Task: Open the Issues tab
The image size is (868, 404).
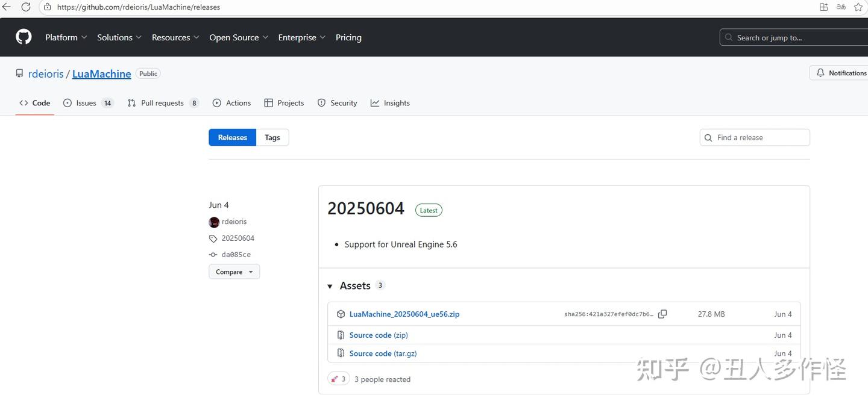Action: click(89, 103)
